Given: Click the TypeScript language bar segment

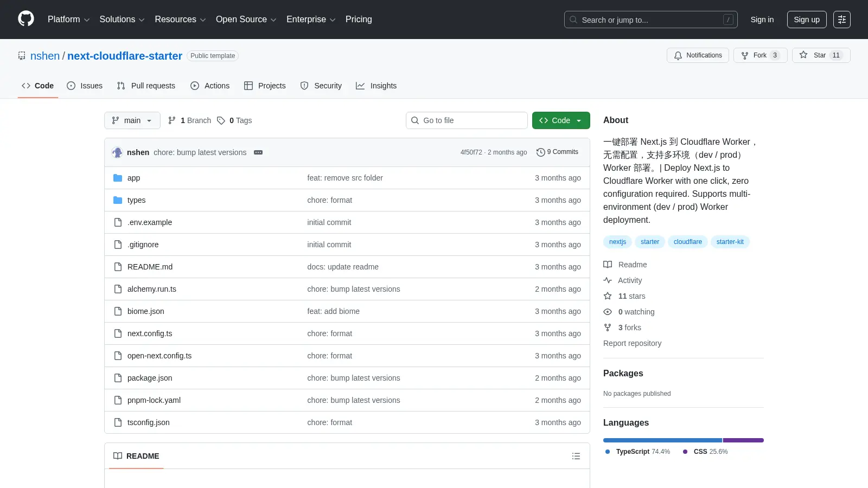Looking at the screenshot, I should point(662,440).
